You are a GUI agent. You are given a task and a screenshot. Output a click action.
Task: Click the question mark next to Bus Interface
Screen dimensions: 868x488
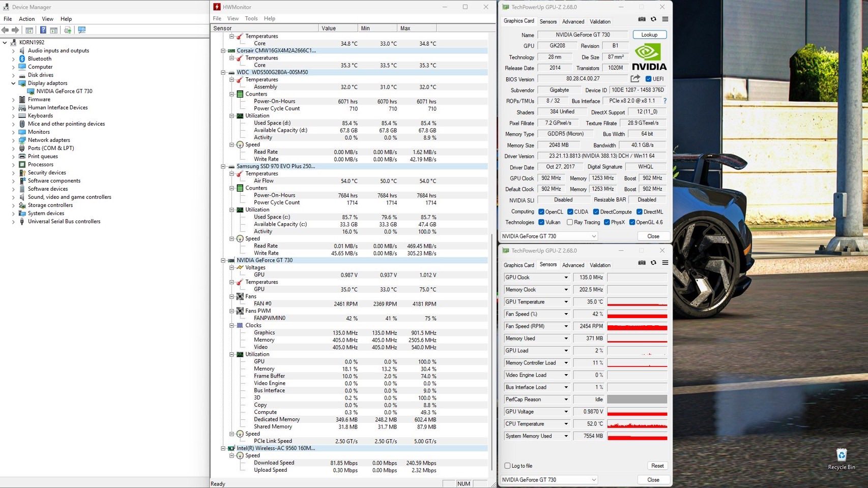pyautogui.click(x=664, y=101)
